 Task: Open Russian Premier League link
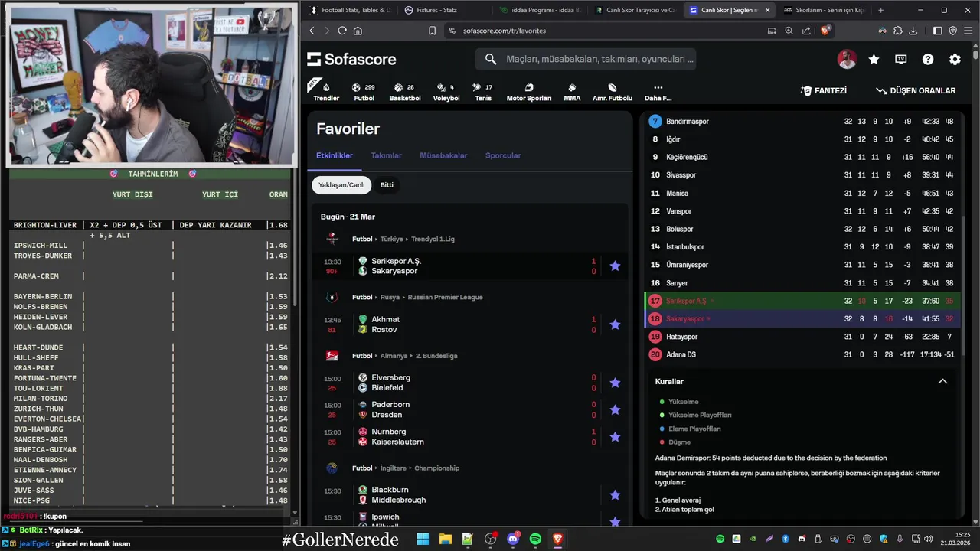coord(445,297)
